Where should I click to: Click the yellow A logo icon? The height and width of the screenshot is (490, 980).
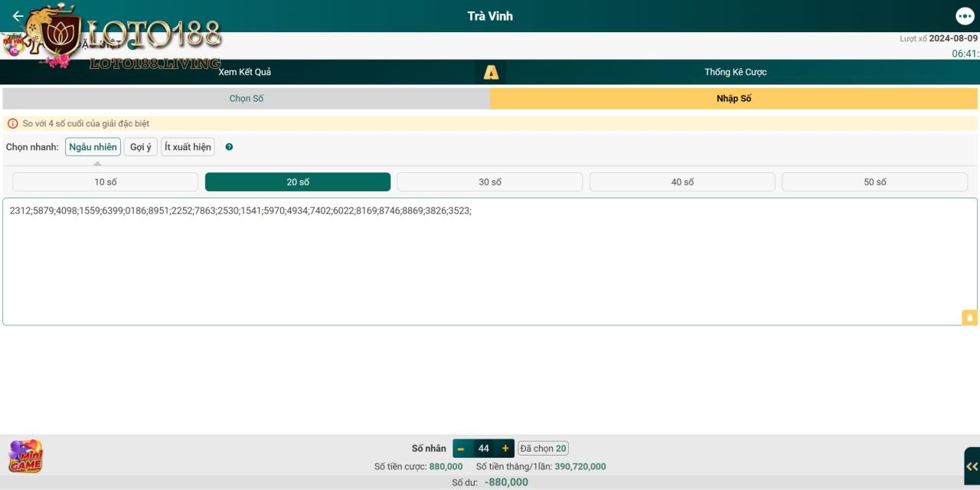click(x=491, y=73)
